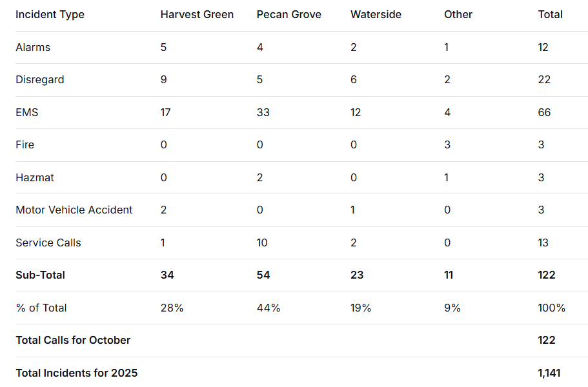Click the EMS row label
The image size is (588, 387).
click(x=27, y=112)
